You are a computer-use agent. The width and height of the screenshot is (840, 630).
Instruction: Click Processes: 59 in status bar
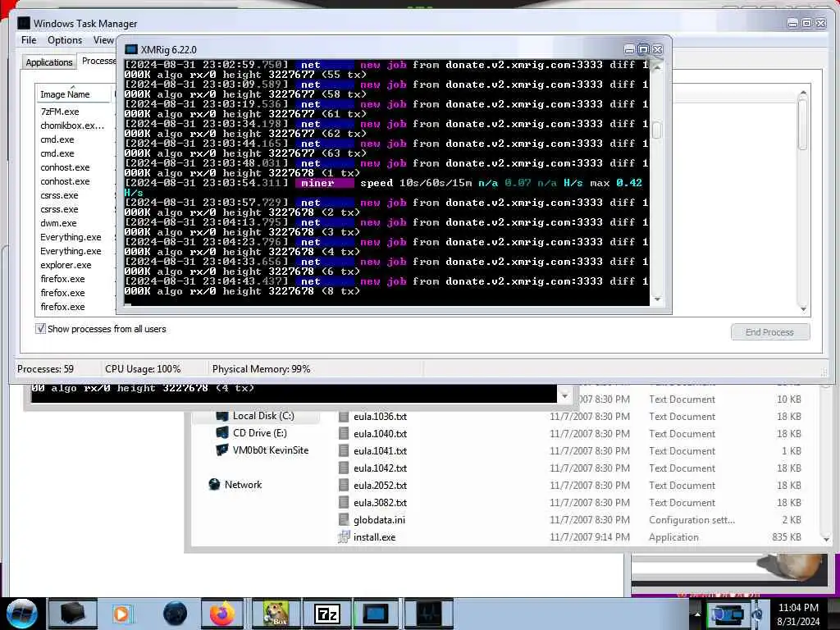(45, 369)
